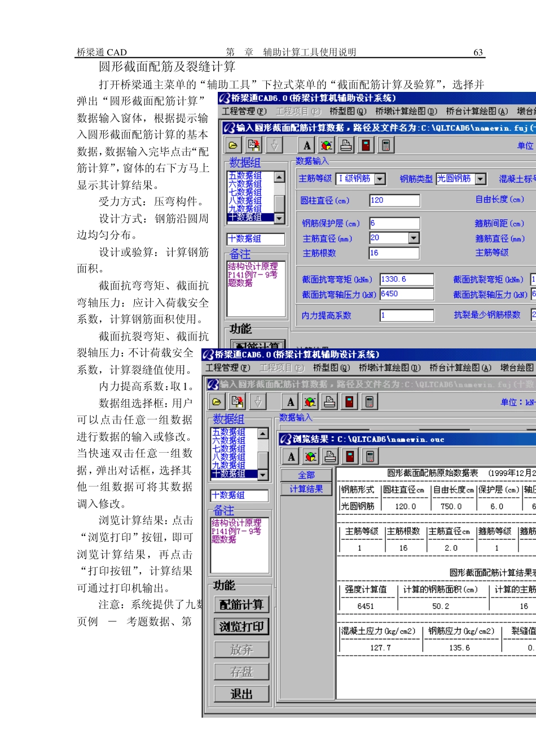Open 工程管理(F) menu in upper screenshot
The width and height of the screenshot is (536, 756).
click(x=244, y=111)
